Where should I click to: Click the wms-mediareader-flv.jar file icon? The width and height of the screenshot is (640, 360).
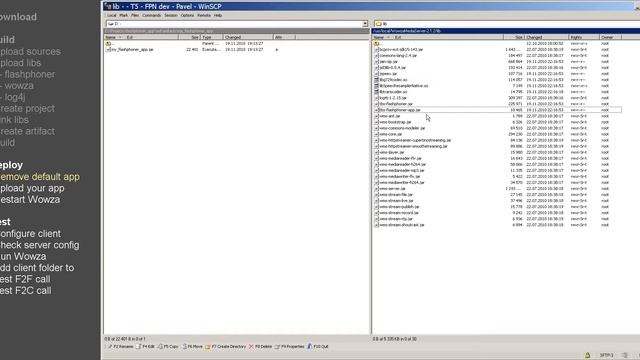tap(376, 158)
